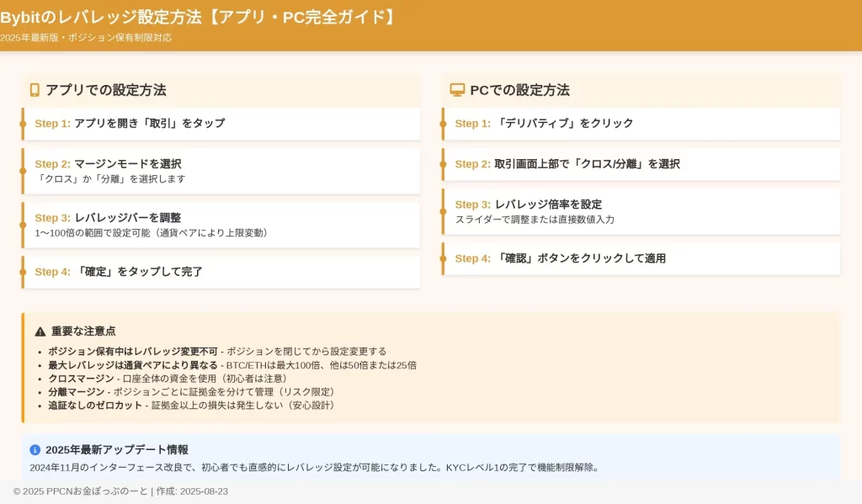Click the PC step title 'レバレッジ倍率を設定'

pyautogui.click(x=548, y=204)
